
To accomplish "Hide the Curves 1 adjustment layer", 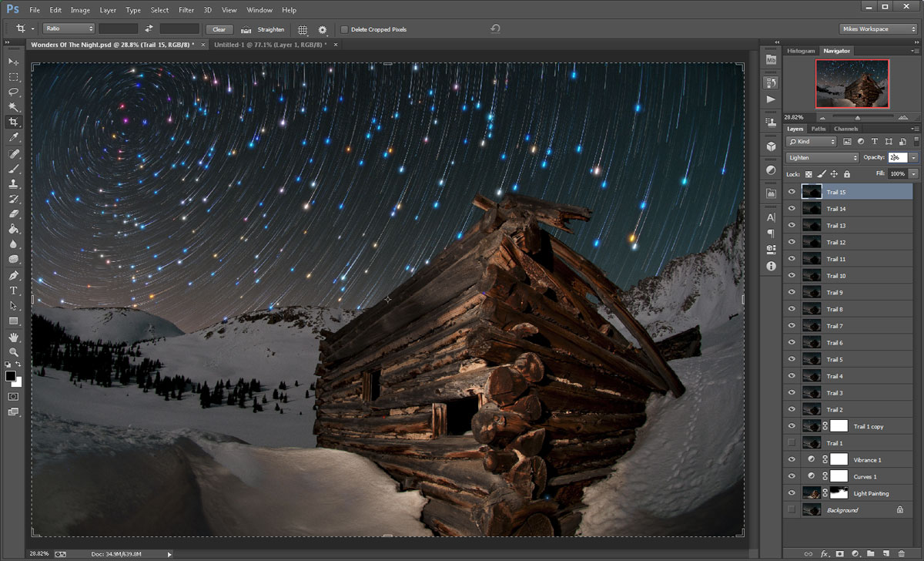I will pyautogui.click(x=792, y=476).
